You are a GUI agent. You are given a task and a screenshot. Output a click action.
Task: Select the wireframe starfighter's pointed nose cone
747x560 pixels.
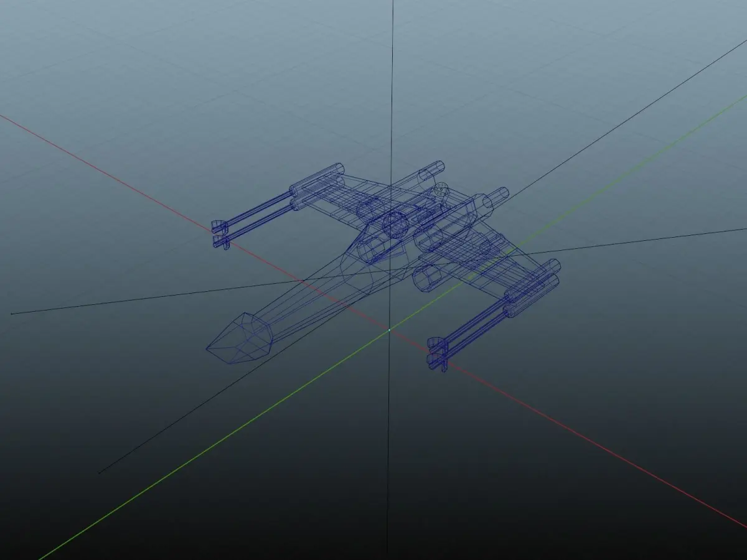click(x=240, y=338)
